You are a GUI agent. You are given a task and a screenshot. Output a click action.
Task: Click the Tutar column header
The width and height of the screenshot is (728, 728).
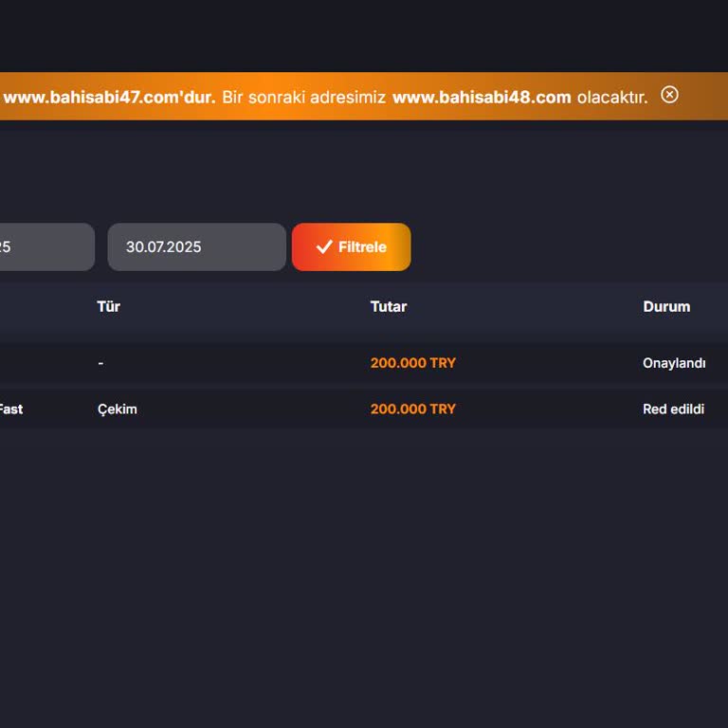(388, 307)
